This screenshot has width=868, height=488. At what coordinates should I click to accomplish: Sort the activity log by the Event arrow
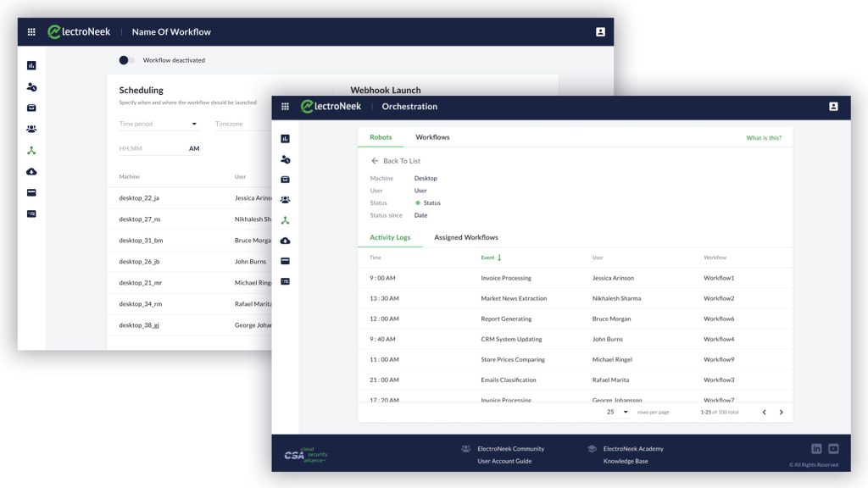pos(499,258)
